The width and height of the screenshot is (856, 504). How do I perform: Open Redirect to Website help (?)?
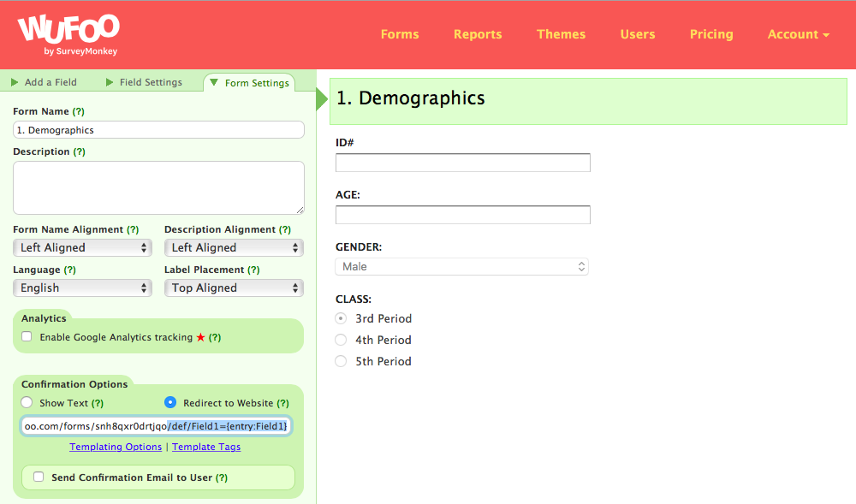pyautogui.click(x=282, y=403)
